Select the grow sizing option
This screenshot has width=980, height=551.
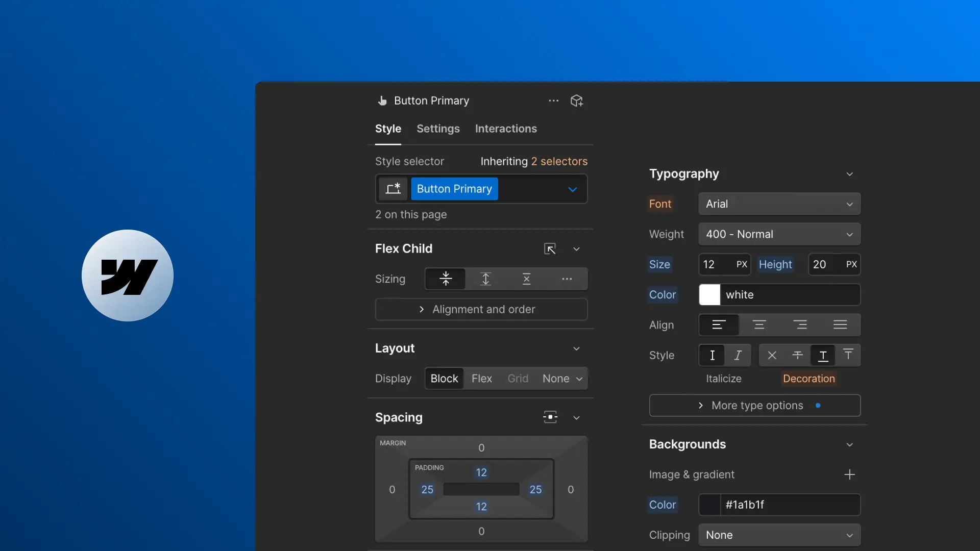point(486,279)
